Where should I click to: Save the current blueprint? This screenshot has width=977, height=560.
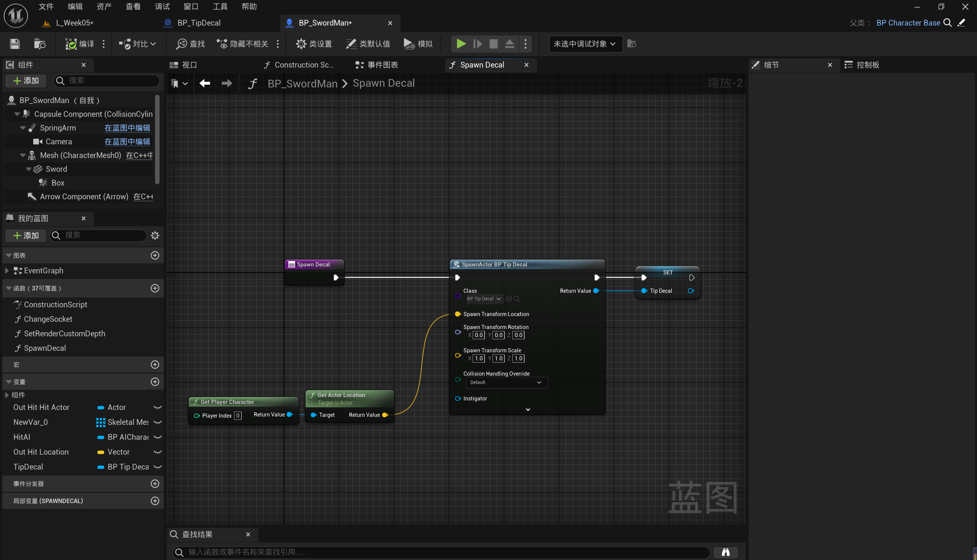pos(15,44)
